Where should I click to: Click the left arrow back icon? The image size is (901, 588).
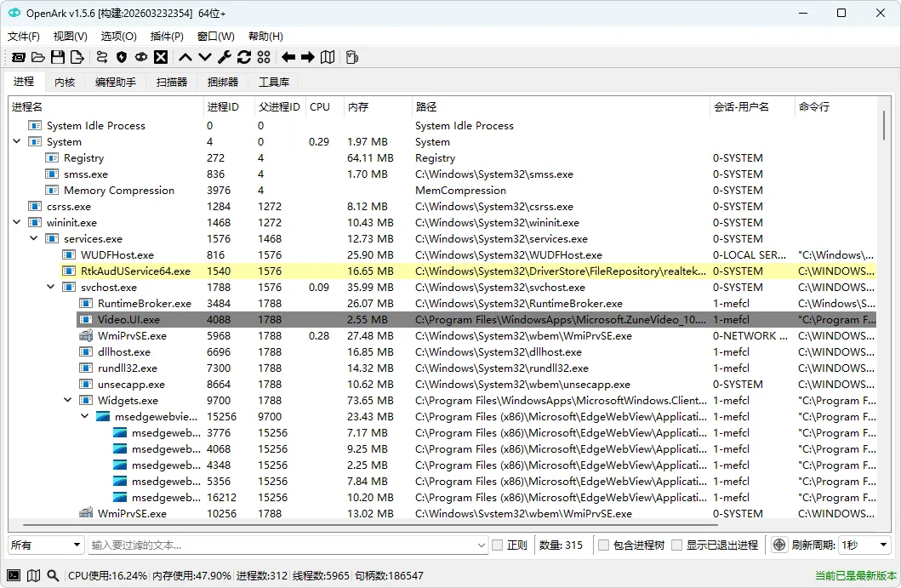pyautogui.click(x=288, y=57)
